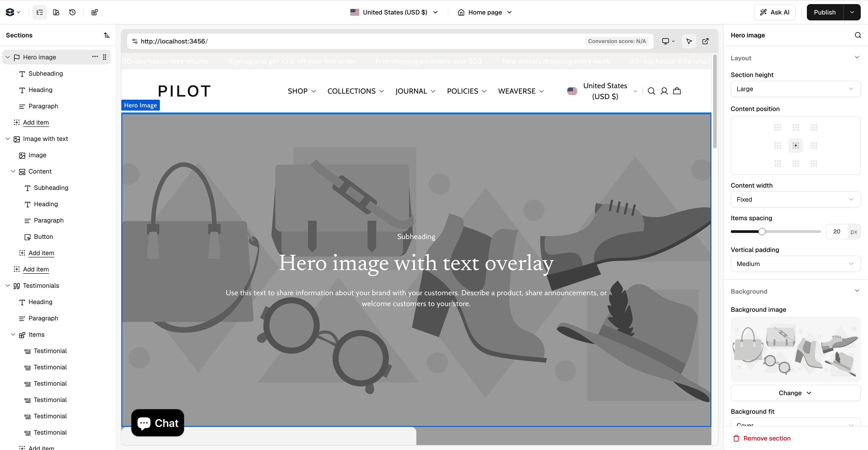Click the Publish button
Viewport: 868px width, 450px height.
[x=825, y=12]
